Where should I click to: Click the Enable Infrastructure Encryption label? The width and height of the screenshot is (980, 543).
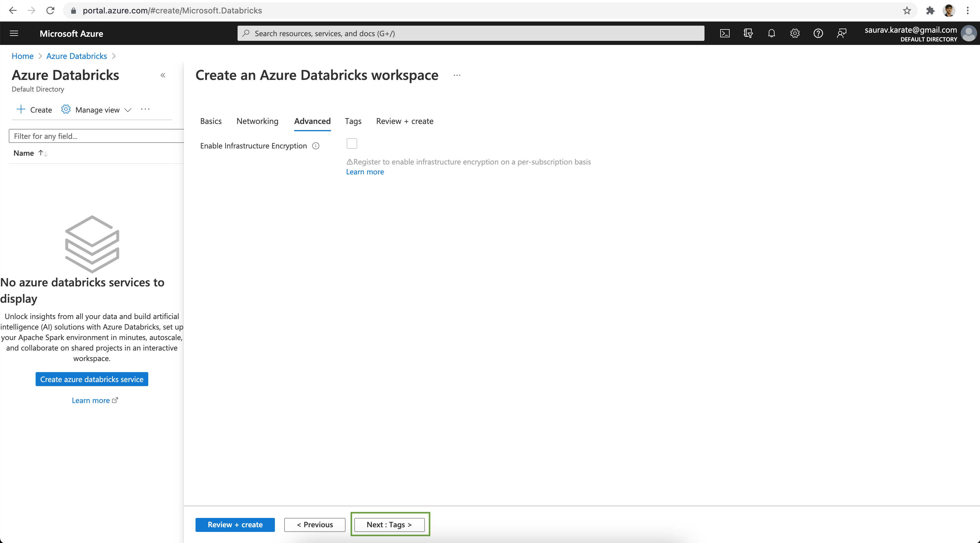[x=253, y=146]
